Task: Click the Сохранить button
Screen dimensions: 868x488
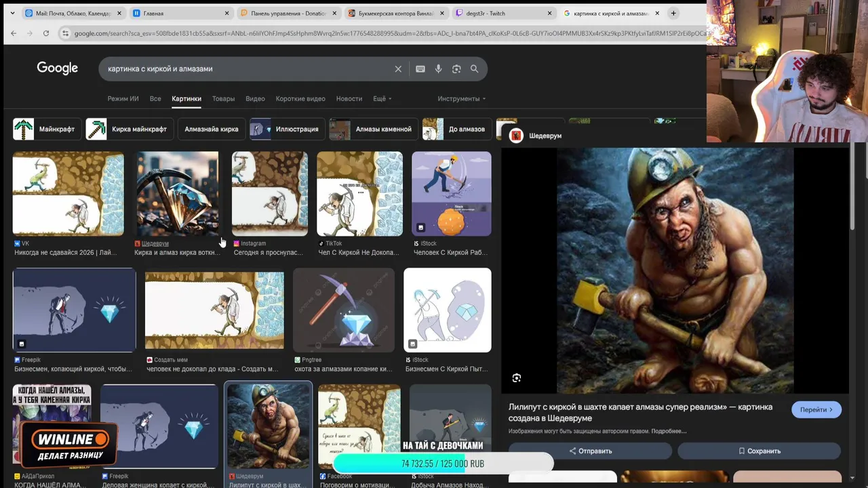Action: click(759, 451)
